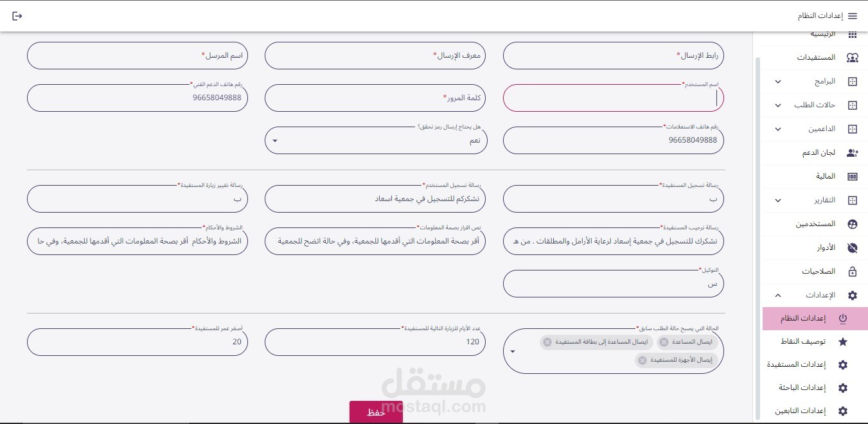The image size is (868, 424).
Task: Click the save (حفظ) button
Action: (376, 412)
